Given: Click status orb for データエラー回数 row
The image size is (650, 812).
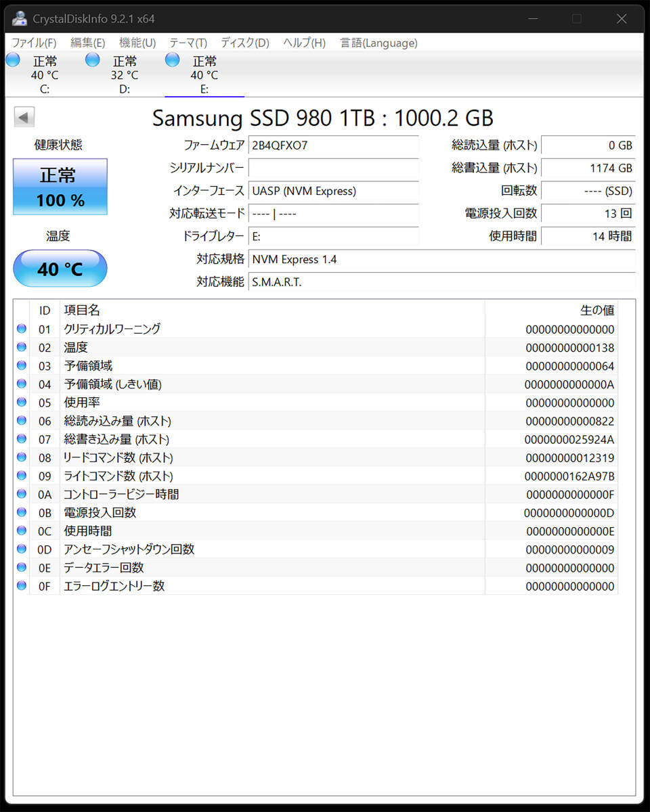Looking at the screenshot, I should click(x=22, y=566).
